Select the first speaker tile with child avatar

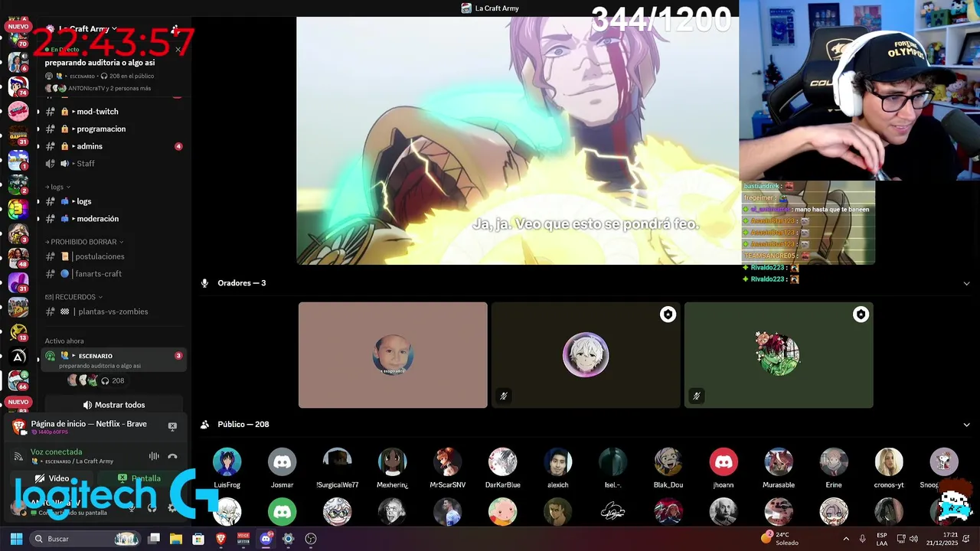point(393,355)
